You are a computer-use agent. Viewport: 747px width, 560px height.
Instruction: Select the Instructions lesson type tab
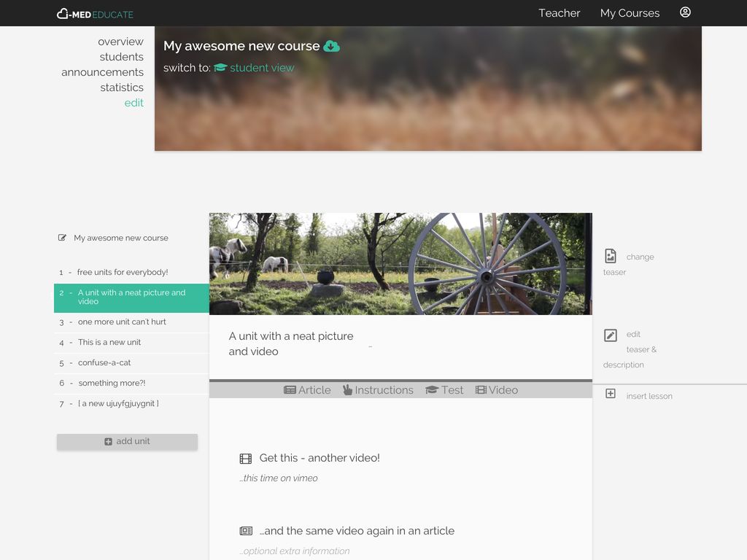[x=378, y=390]
